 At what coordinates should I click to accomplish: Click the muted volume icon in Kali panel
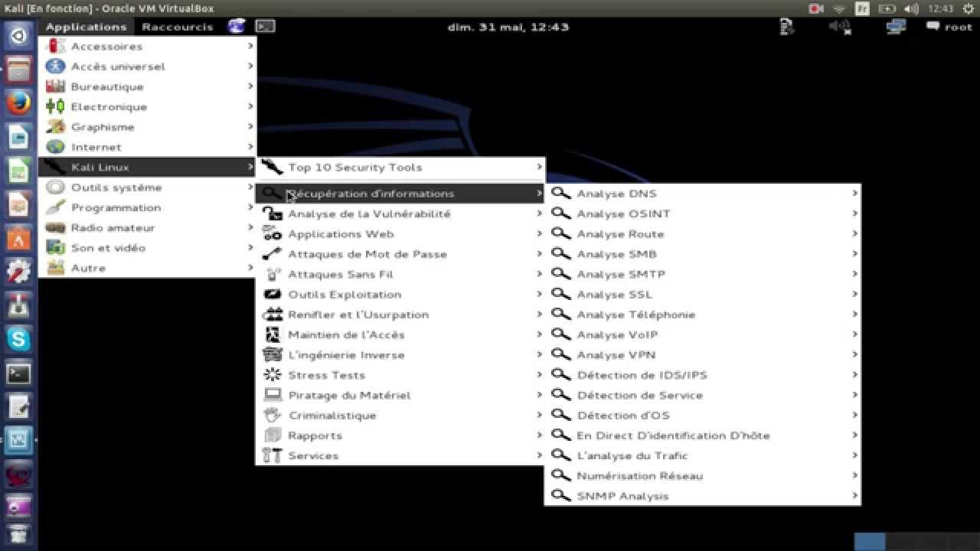pos(840,27)
